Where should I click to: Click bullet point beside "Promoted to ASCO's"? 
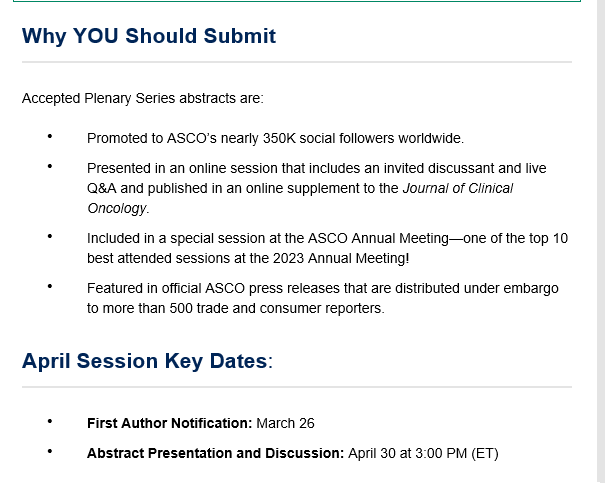[50, 136]
